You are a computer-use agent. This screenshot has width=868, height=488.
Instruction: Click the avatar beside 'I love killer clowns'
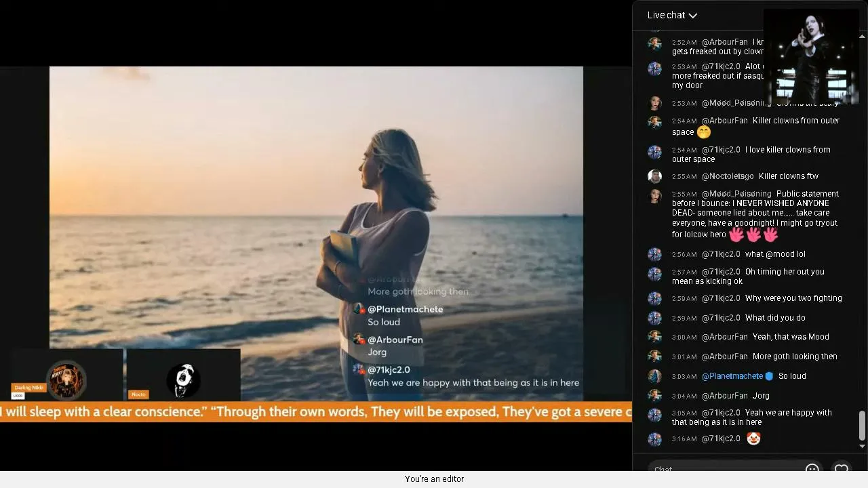pos(654,151)
